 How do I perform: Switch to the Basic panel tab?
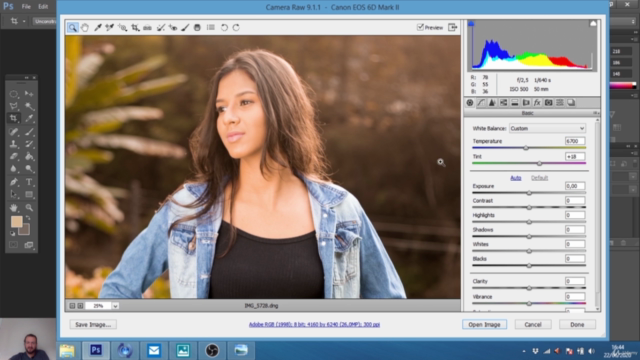(x=470, y=103)
